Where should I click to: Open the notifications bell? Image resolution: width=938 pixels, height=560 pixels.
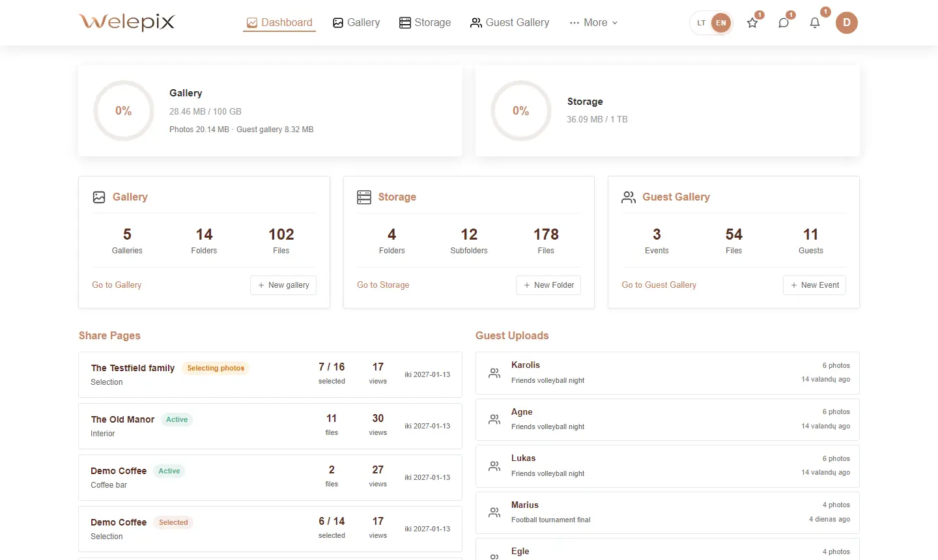click(815, 23)
